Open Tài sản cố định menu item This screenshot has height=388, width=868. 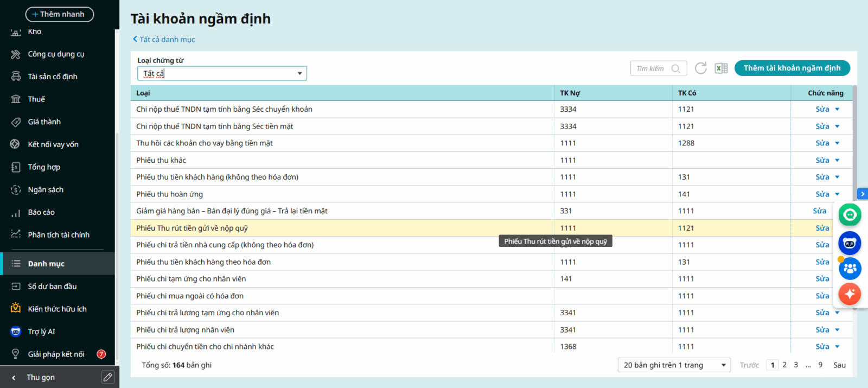tap(52, 77)
